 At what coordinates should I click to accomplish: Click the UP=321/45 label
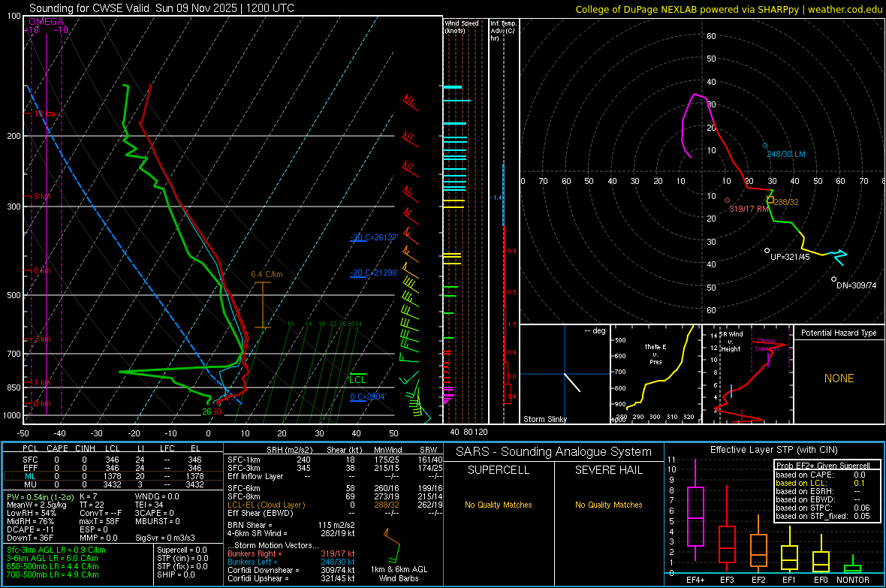click(x=790, y=257)
